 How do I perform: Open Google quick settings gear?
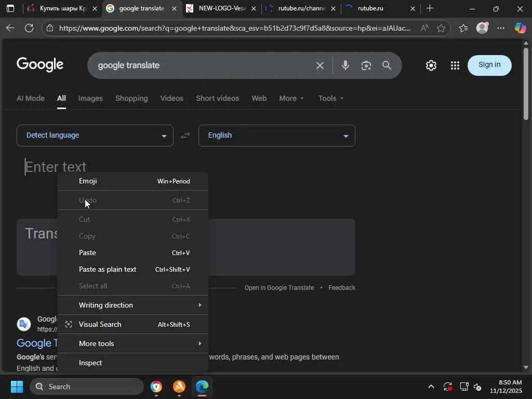[x=431, y=65]
